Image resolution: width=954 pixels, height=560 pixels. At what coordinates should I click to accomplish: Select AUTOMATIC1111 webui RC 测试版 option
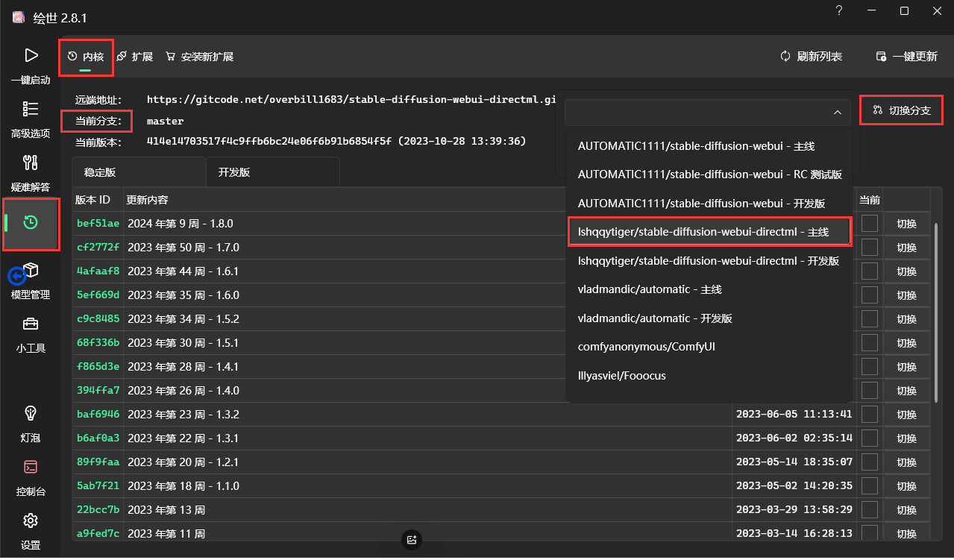(709, 174)
